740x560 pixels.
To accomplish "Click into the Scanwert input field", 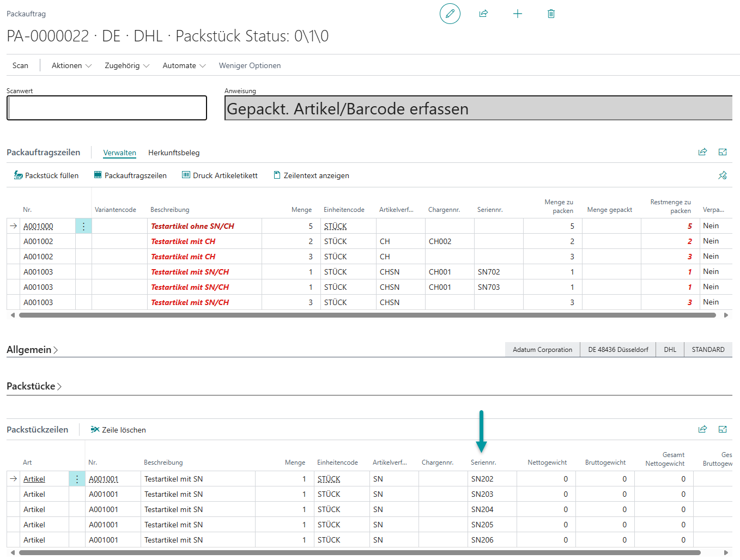I will (x=107, y=108).
